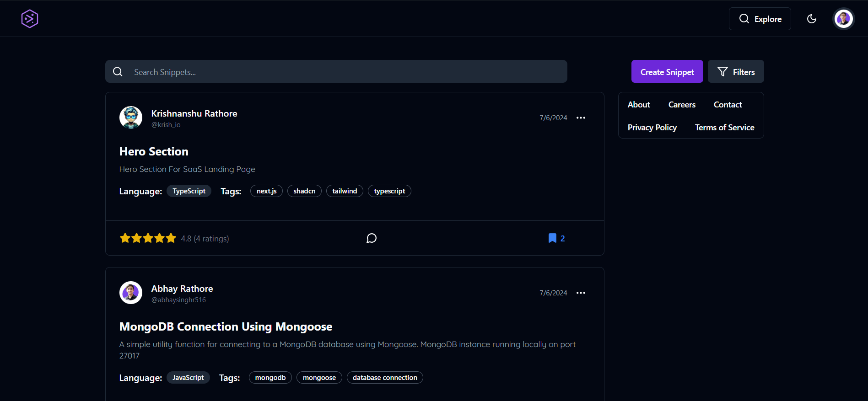Screen dimensions: 868x401
Task: Select the tailwind tag
Action: point(345,191)
